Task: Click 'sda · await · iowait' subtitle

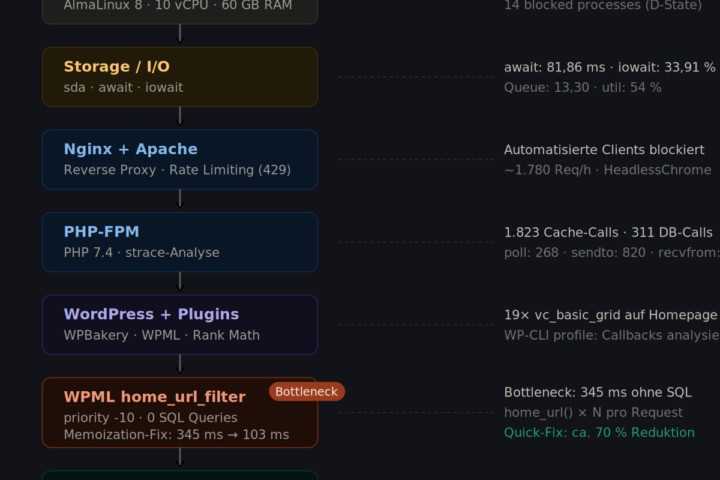Action: click(123, 87)
